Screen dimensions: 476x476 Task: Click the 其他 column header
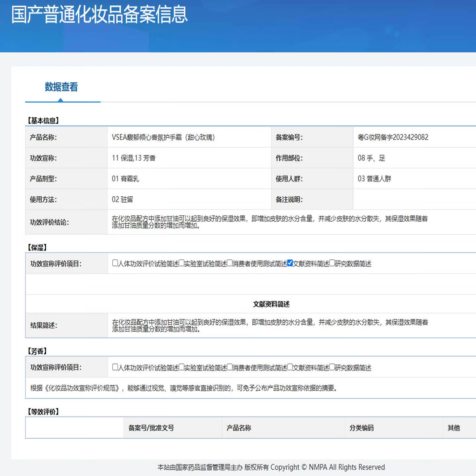(454, 428)
